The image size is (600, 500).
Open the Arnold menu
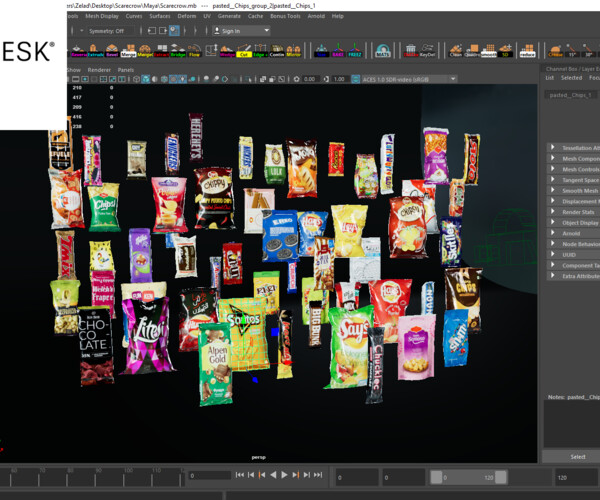[x=316, y=16]
